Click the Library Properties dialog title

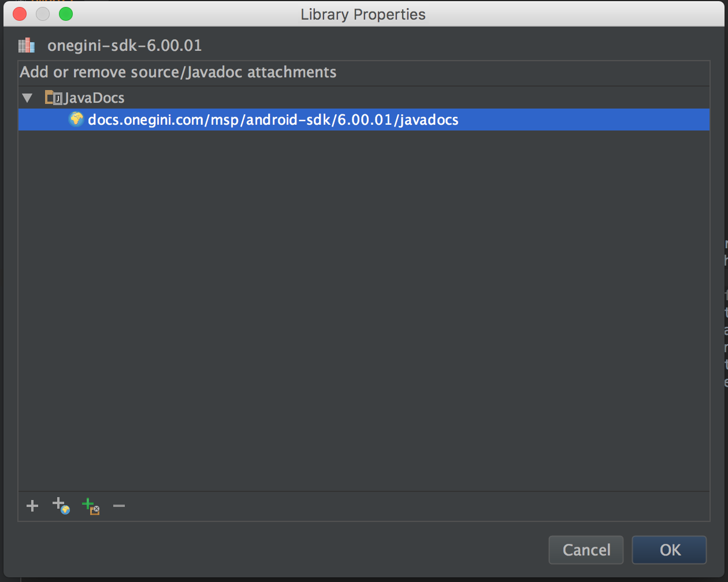tap(362, 14)
